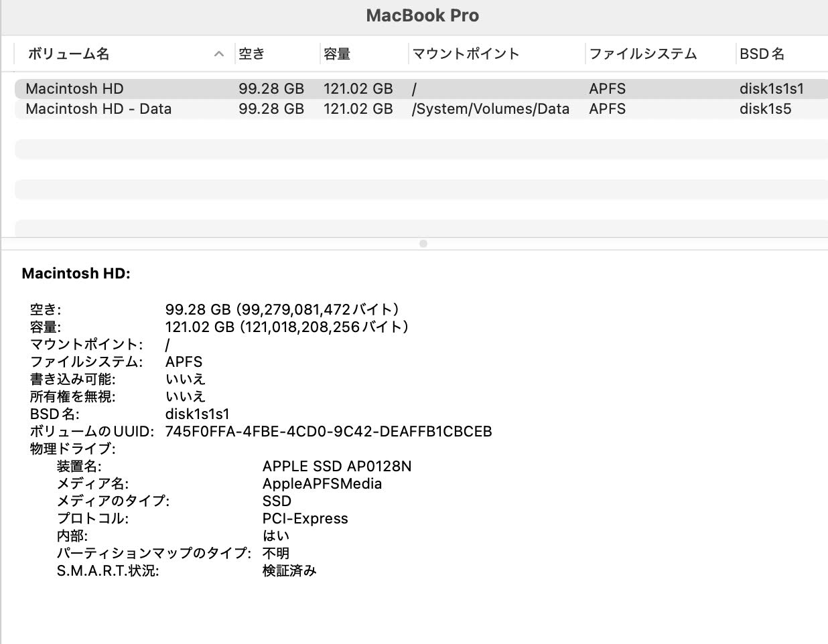This screenshot has height=644, width=828.
Task: Click the 99.28 GB cell in Macintosh HD row
Action: (271, 88)
